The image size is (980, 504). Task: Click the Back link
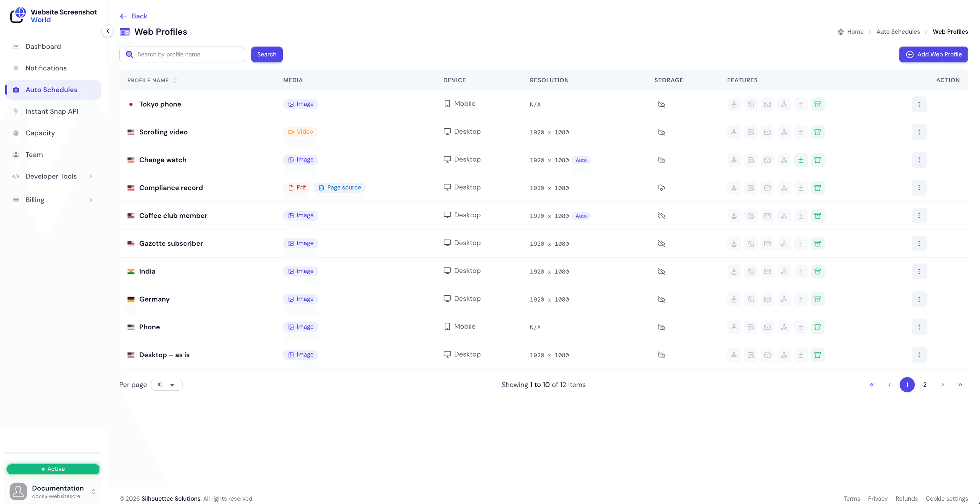coord(133,16)
